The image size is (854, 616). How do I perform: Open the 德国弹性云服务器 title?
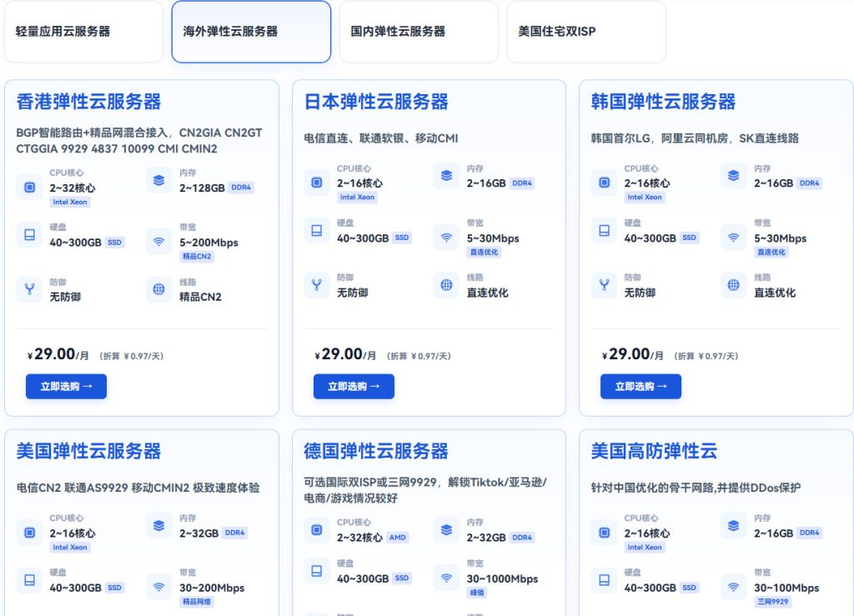click(x=376, y=451)
